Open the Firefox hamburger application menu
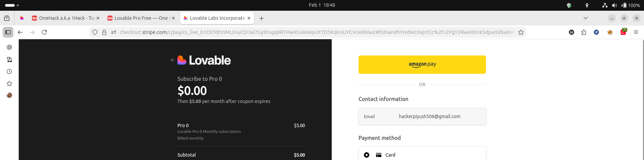The height and width of the screenshot is (160, 644). (636, 32)
